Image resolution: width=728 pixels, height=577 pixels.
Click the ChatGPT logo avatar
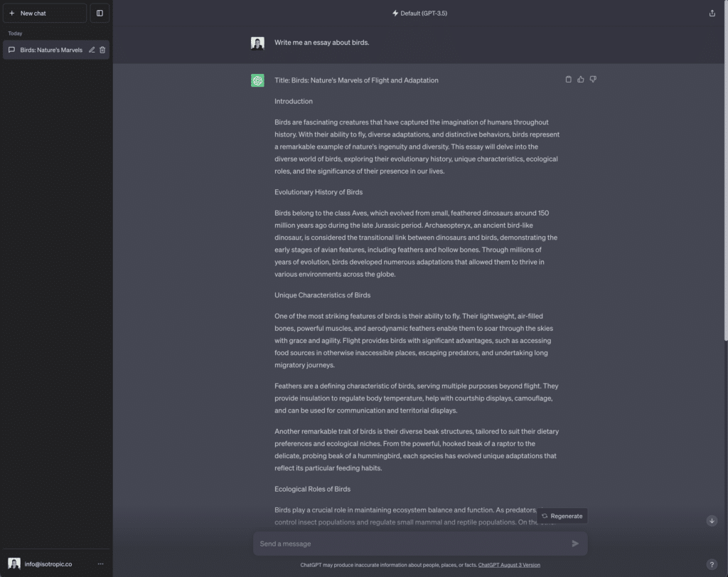pyautogui.click(x=257, y=80)
